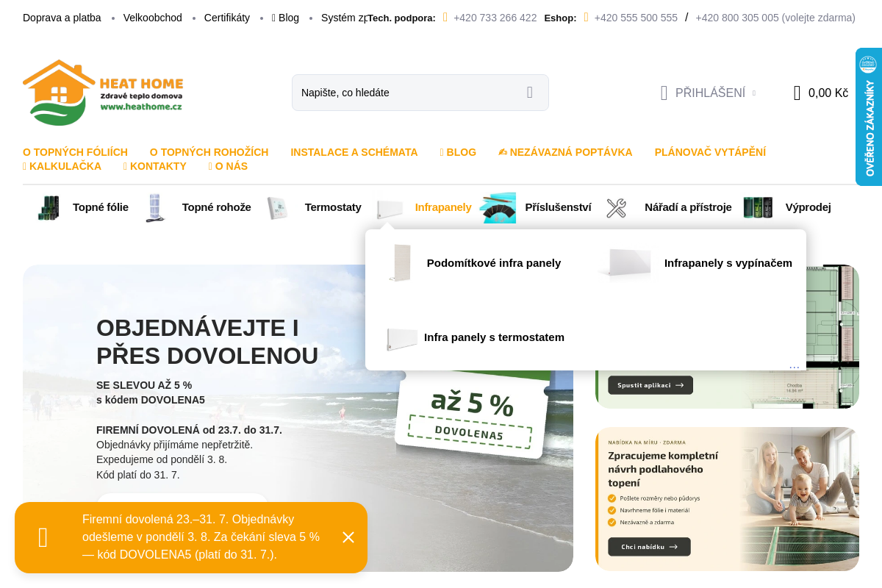Open KONTAKTY menu item

pyautogui.click(x=154, y=166)
